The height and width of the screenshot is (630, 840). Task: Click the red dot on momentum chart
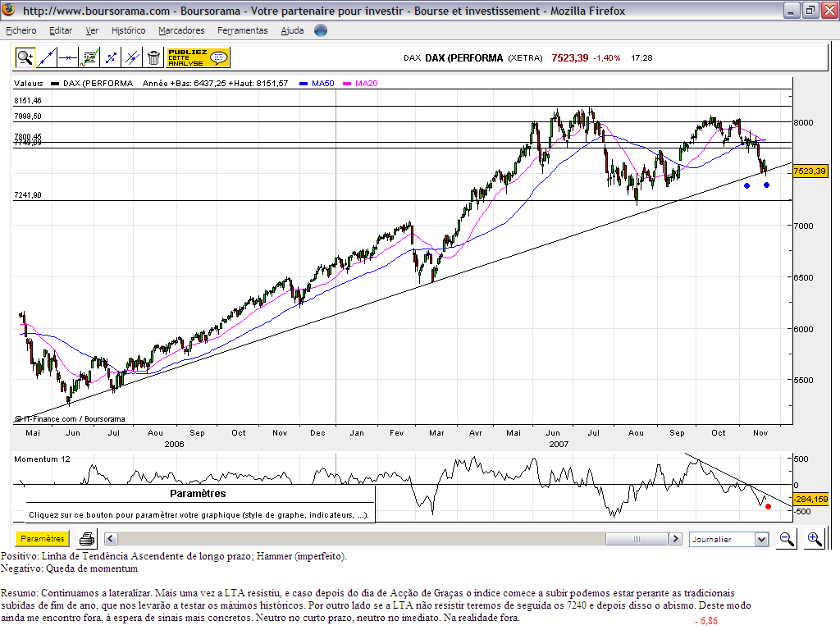click(x=768, y=506)
